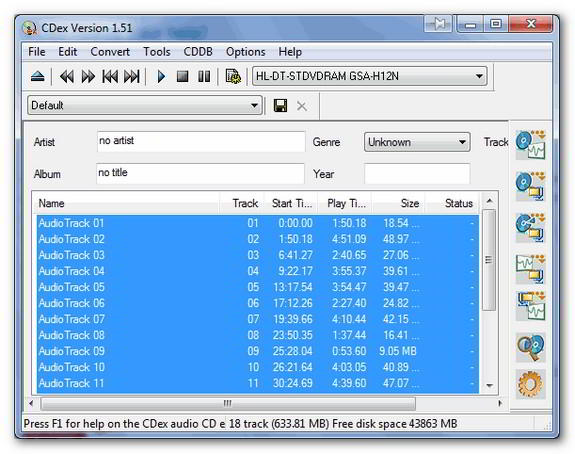The width and height of the screenshot is (575, 454).
Task: Click the horizontal scroll right arrow
Action: pos(500,403)
